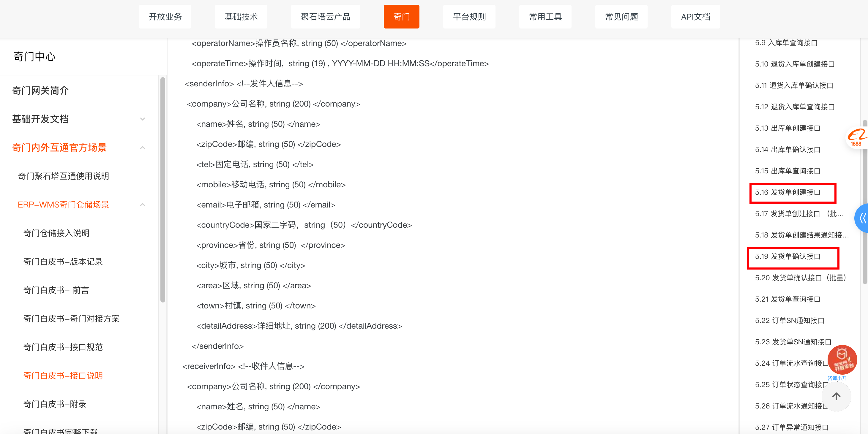
Task: Select 基础开发文档 sidebar item
Action: click(40, 119)
